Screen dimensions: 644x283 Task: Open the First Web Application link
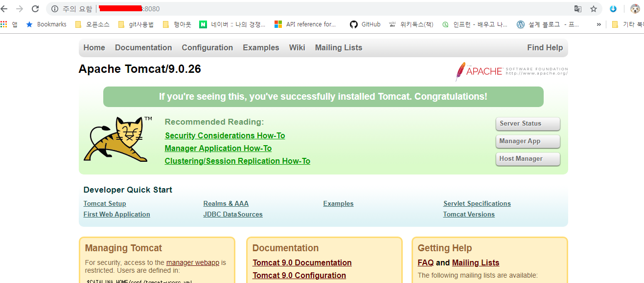point(116,214)
